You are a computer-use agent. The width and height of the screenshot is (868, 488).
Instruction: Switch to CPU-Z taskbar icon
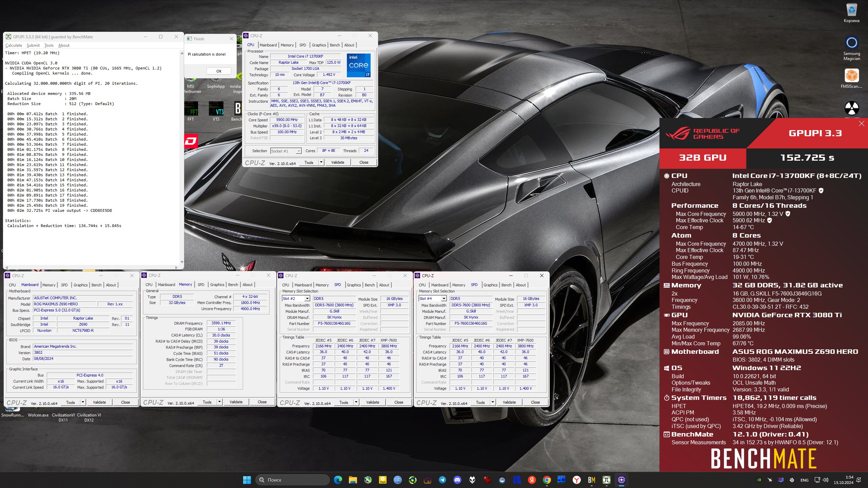pos(621,480)
